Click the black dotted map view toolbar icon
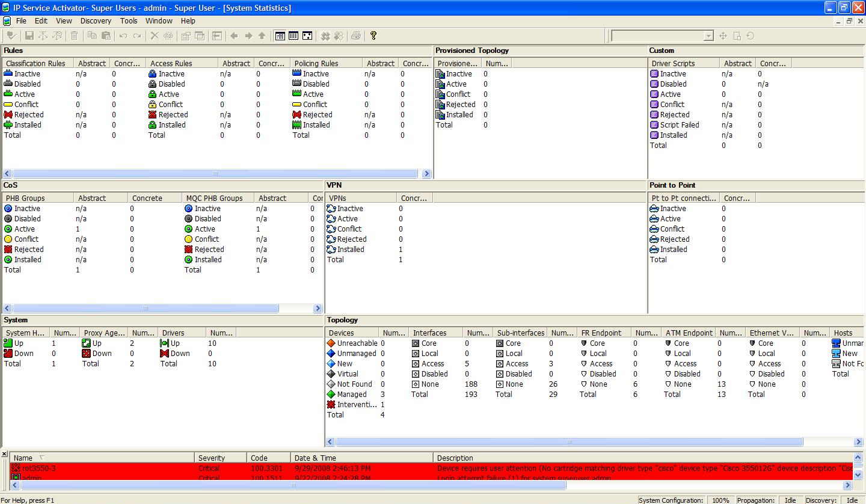This screenshot has width=866, height=504. 307,36
